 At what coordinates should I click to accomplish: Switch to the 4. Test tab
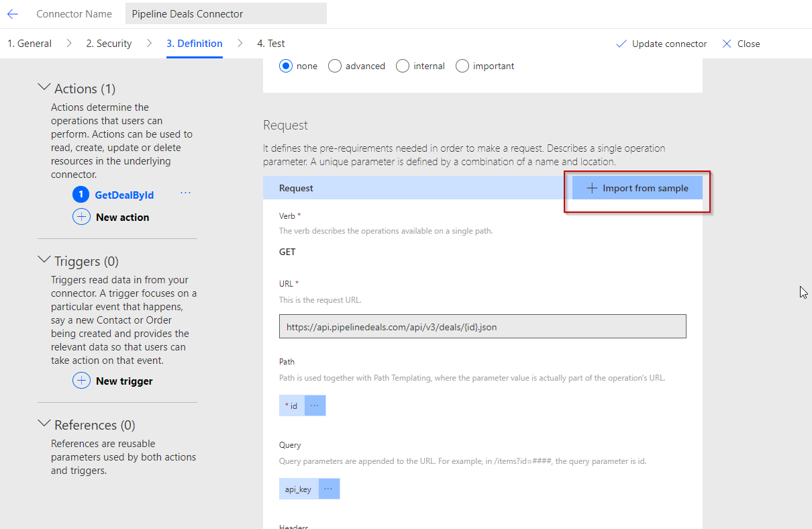(270, 44)
